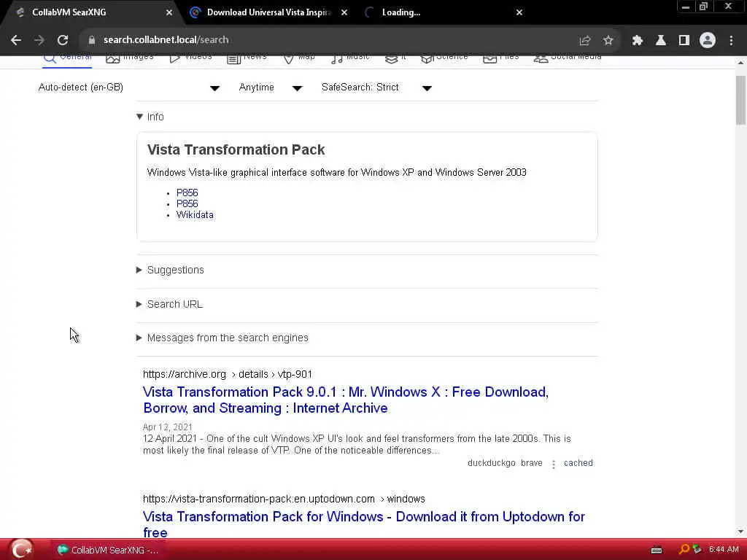Open Vista Transformation Pack 9.0.1 Internet Archive result
Screen dimensions: 747x560
pyautogui.click(x=346, y=400)
